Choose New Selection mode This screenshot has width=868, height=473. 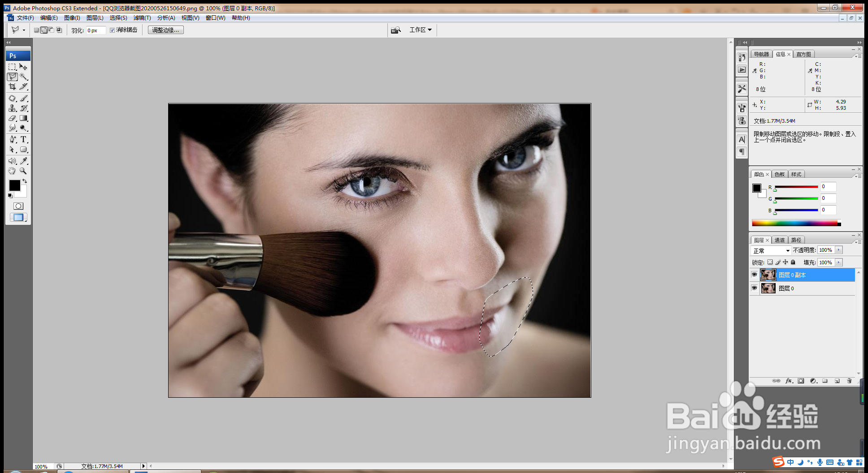37,30
